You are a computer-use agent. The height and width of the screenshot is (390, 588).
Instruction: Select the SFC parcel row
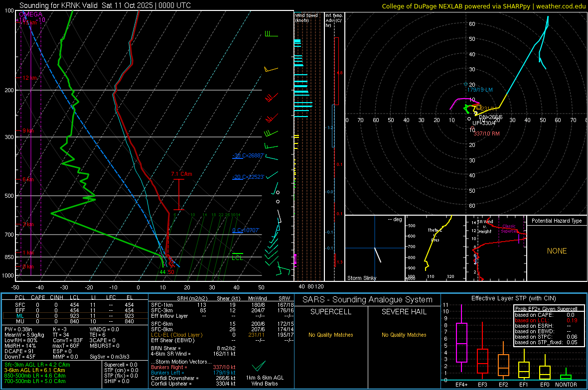(x=75, y=305)
